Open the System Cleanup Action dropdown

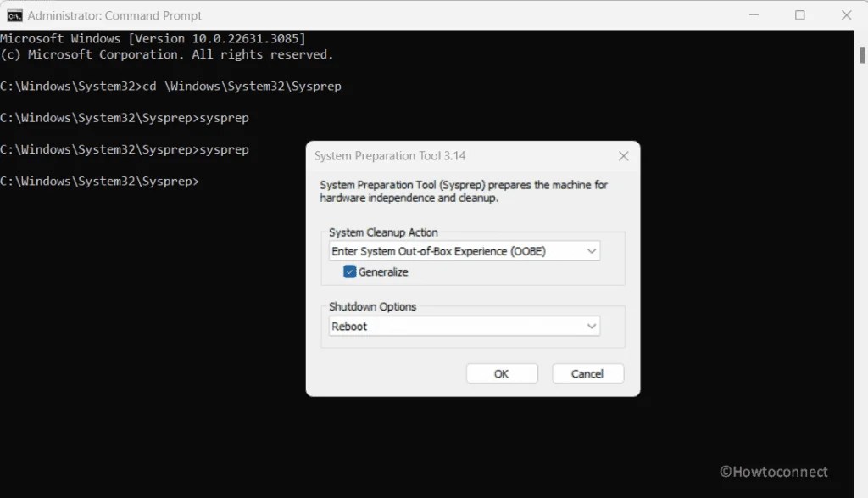592,250
